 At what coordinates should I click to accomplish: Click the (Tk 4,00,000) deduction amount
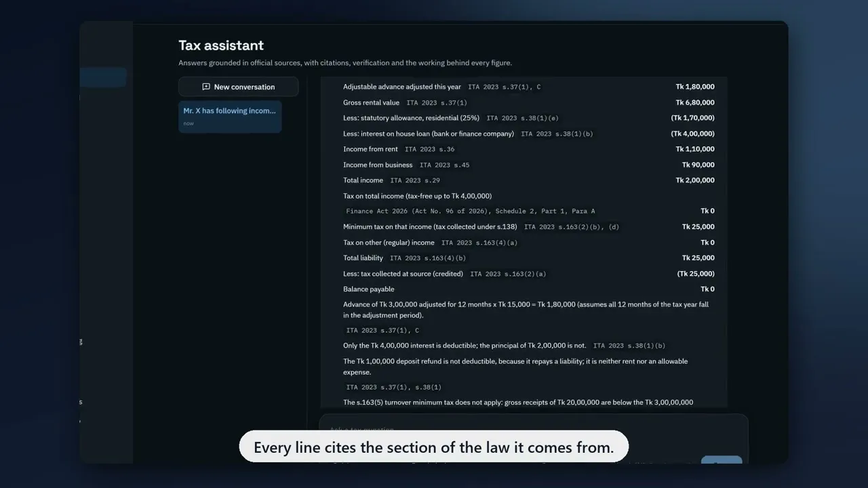(x=693, y=134)
